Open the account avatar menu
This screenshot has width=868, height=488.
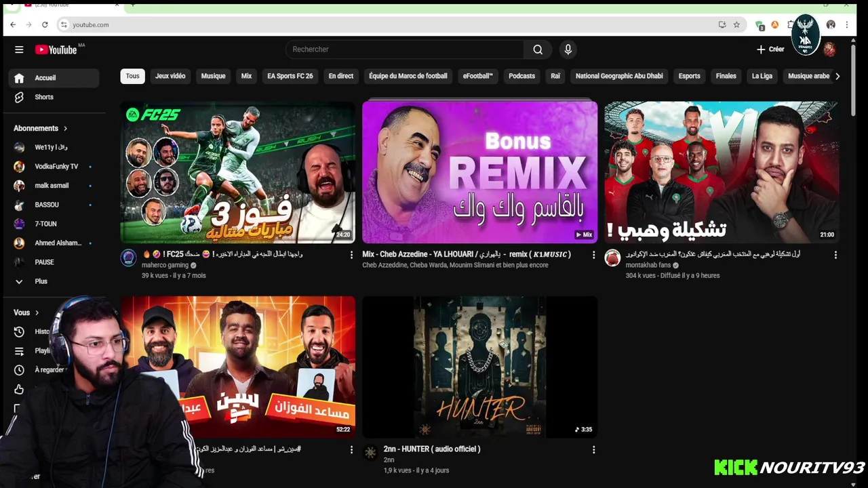click(x=829, y=49)
